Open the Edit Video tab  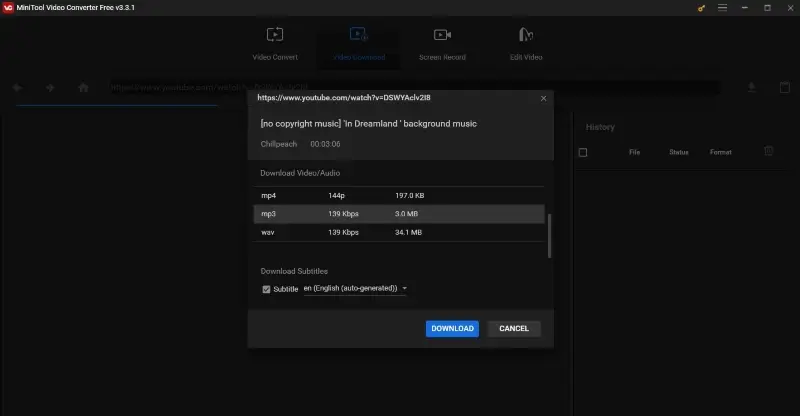tap(526, 44)
